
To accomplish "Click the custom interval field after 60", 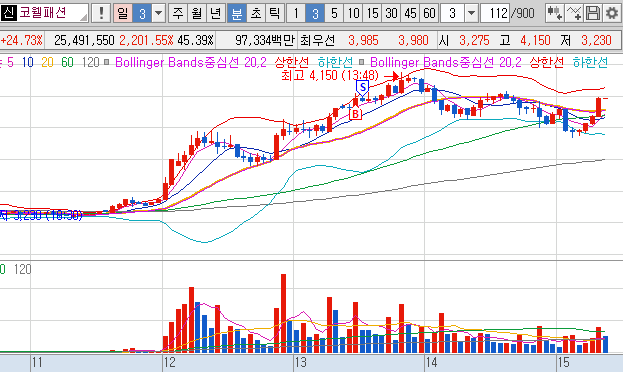I will [x=452, y=14].
